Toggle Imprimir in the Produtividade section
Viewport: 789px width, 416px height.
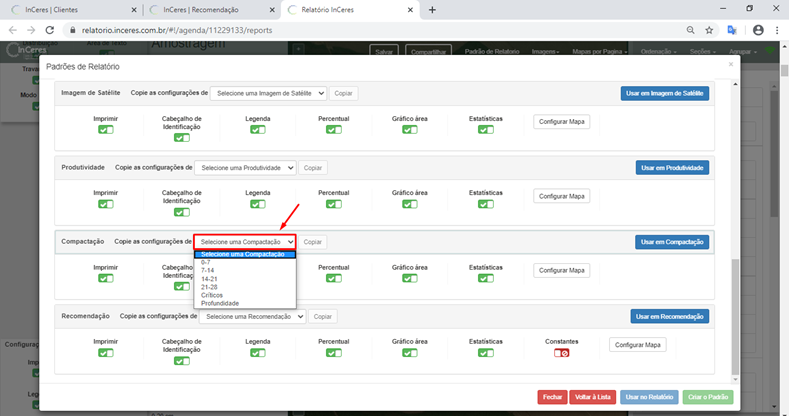pos(106,204)
